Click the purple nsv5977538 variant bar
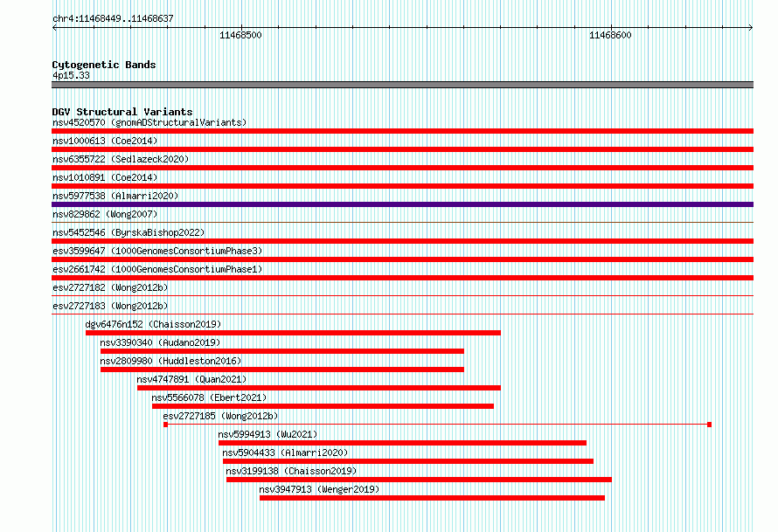This screenshot has width=778, height=532. (x=402, y=204)
